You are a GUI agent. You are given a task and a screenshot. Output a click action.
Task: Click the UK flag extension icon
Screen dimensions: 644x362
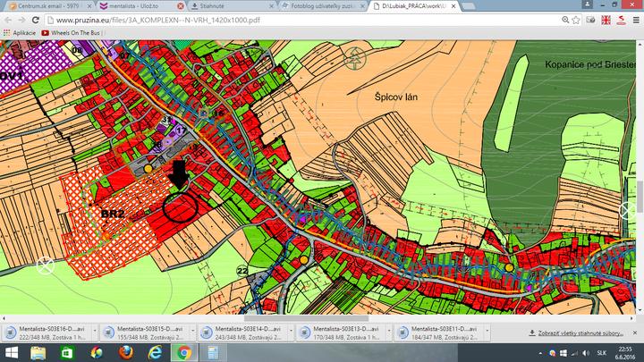[x=606, y=19]
